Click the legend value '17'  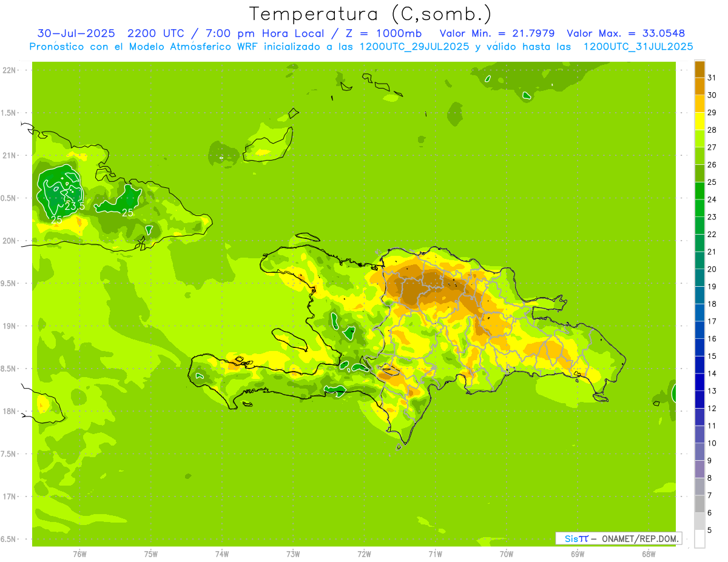pos(712,321)
